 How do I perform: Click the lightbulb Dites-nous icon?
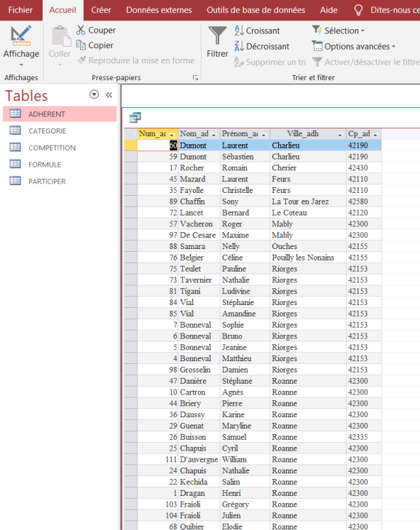pyautogui.click(x=358, y=10)
